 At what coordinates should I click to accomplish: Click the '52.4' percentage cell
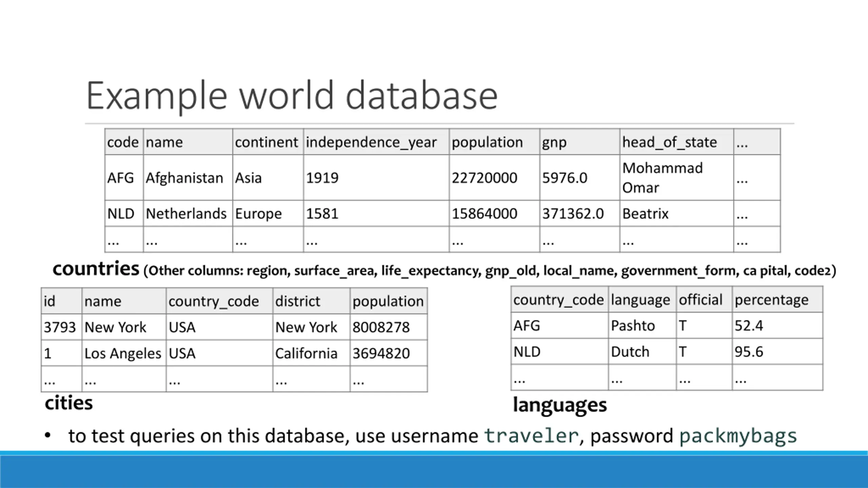point(777,325)
